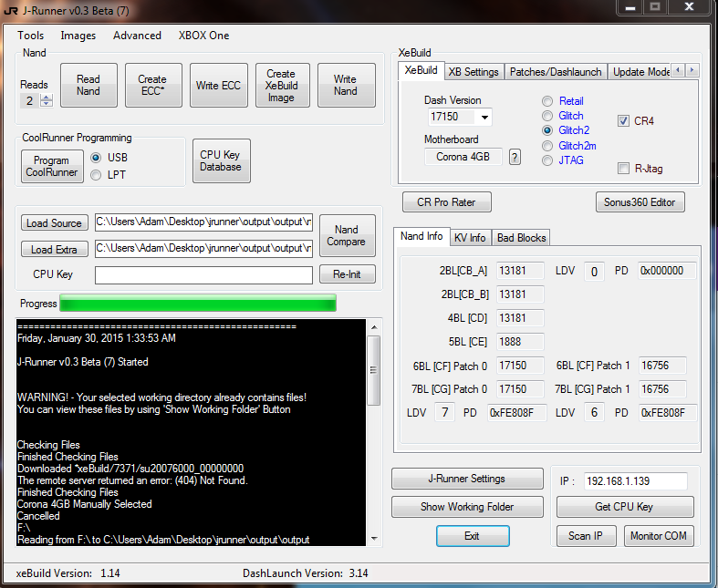Click the source file path field
Viewport: 718px width, 588px height.
tap(203, 222)
